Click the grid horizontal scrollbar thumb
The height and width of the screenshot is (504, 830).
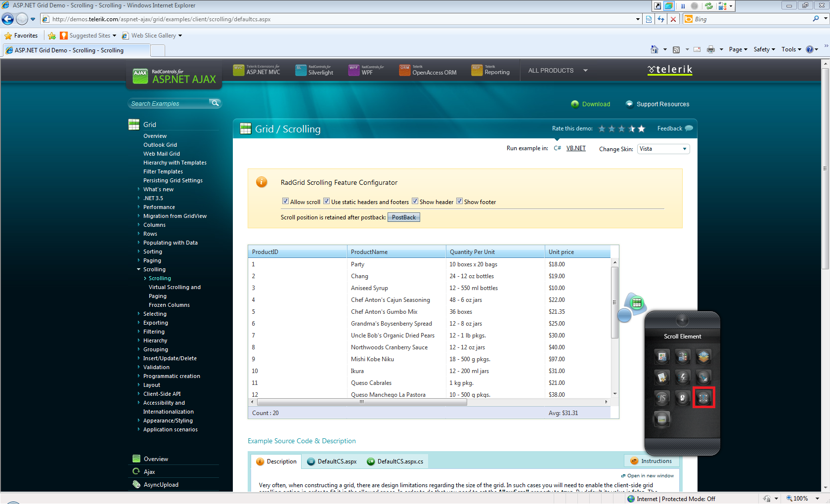[362, 402]
